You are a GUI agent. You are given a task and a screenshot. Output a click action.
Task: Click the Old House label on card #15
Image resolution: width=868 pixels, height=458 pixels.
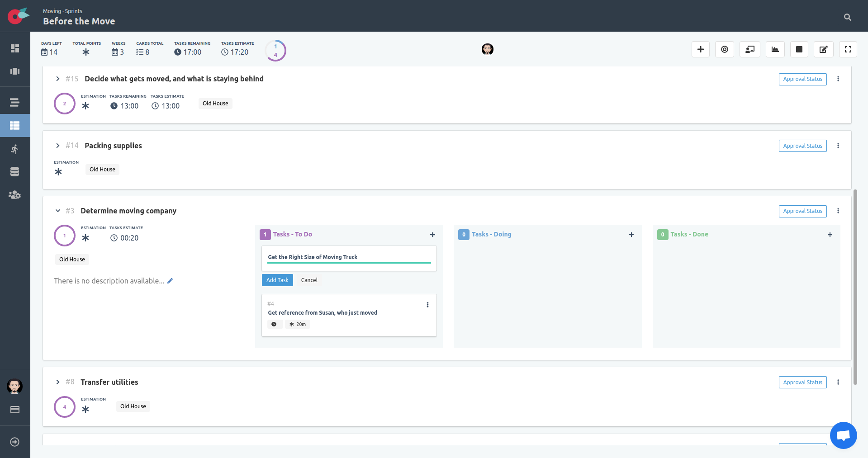(x=215, y=104)
